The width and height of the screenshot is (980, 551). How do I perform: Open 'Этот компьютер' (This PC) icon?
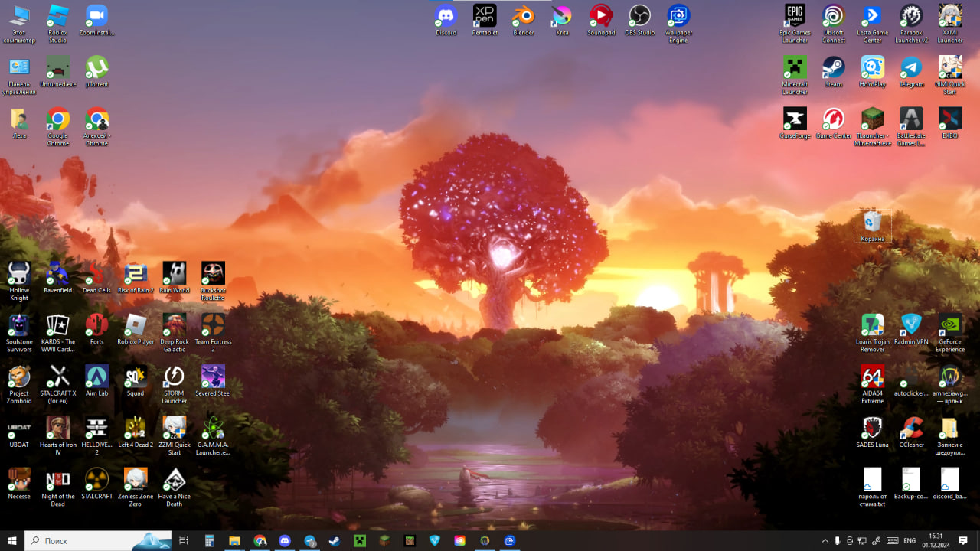19,24
